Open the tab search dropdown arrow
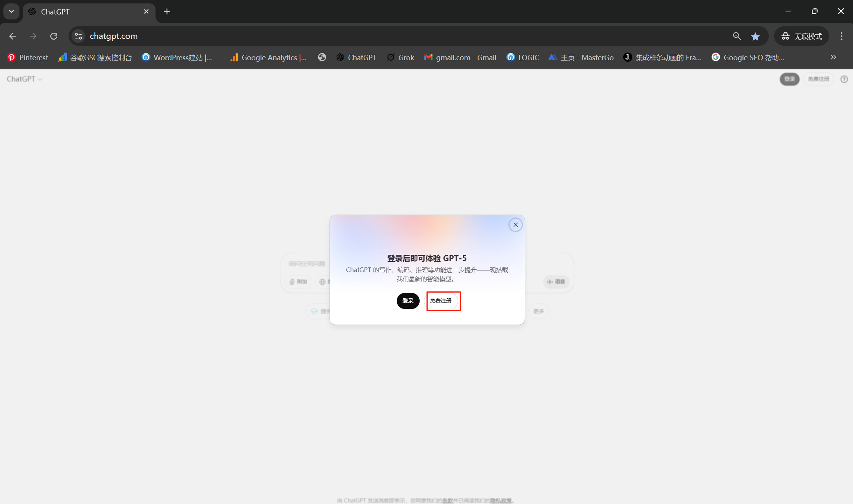The width and height of the screenshot is (853, 504). pos(11,11)
